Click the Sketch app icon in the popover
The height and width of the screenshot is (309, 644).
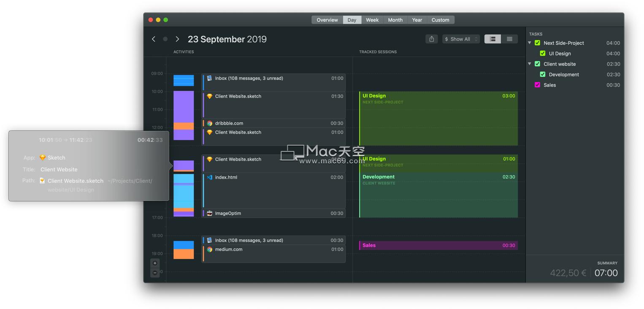[x=43, y=157]
